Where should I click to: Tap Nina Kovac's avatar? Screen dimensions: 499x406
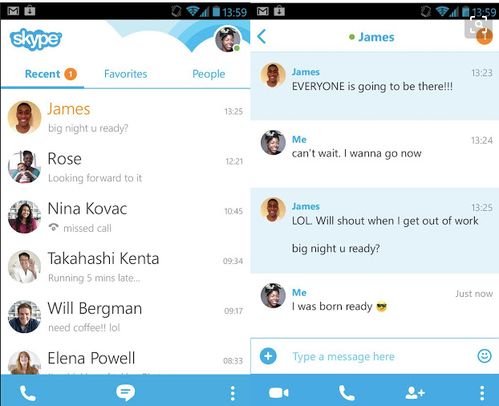24,217
